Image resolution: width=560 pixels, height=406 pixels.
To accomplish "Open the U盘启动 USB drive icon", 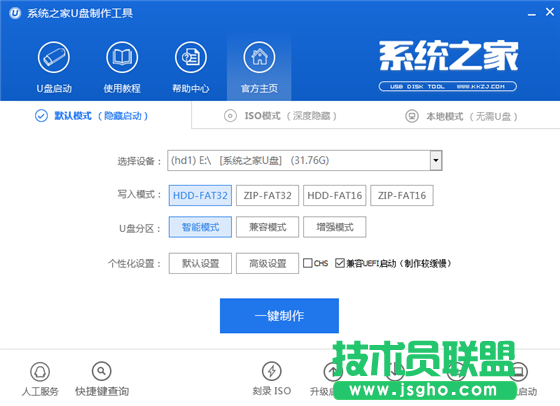I will point(54,57).
